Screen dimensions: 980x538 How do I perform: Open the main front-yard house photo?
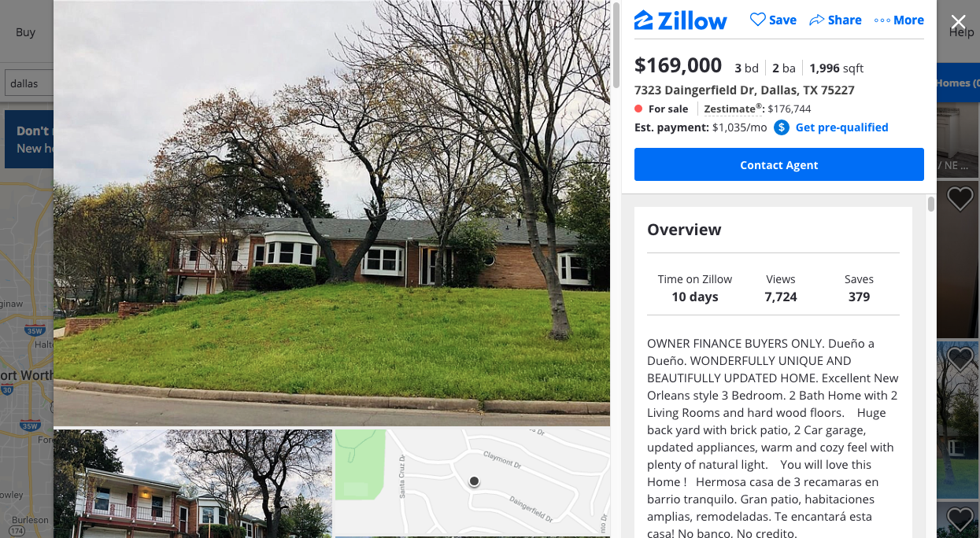click(331, 213)
